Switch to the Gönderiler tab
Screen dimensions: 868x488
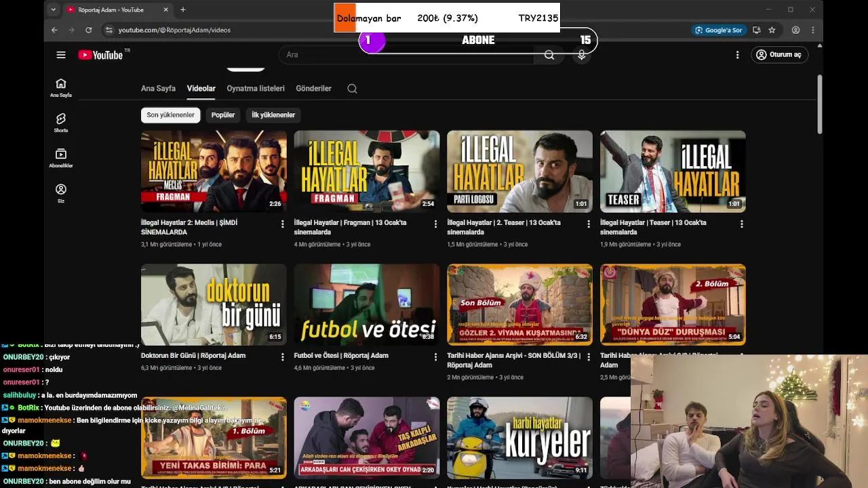[x=313, y=88]
